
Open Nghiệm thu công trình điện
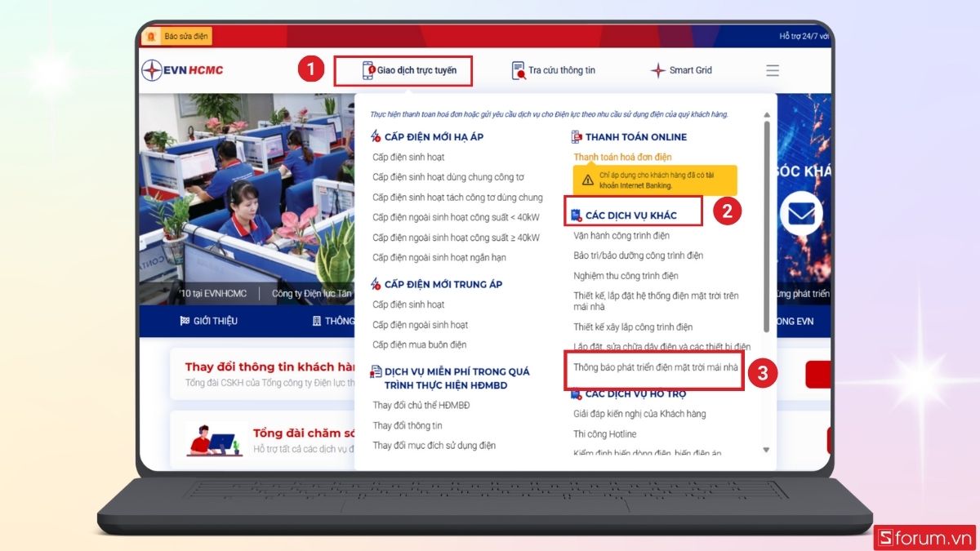click(626, 276)
